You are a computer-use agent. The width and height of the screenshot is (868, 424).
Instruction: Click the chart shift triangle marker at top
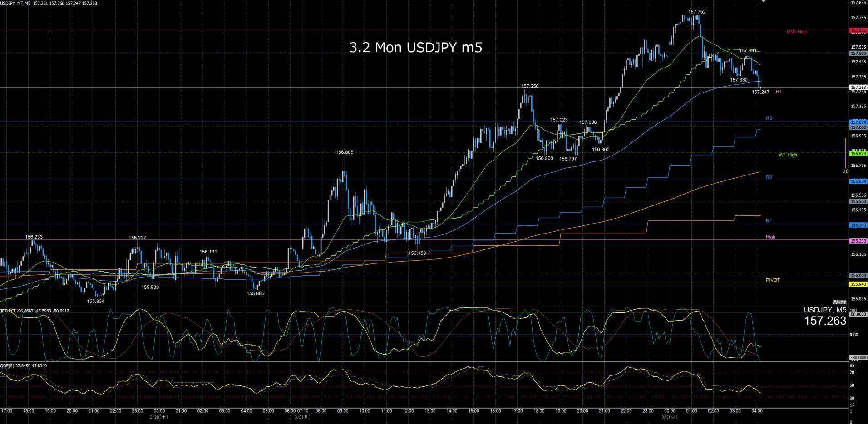point(764,1)
